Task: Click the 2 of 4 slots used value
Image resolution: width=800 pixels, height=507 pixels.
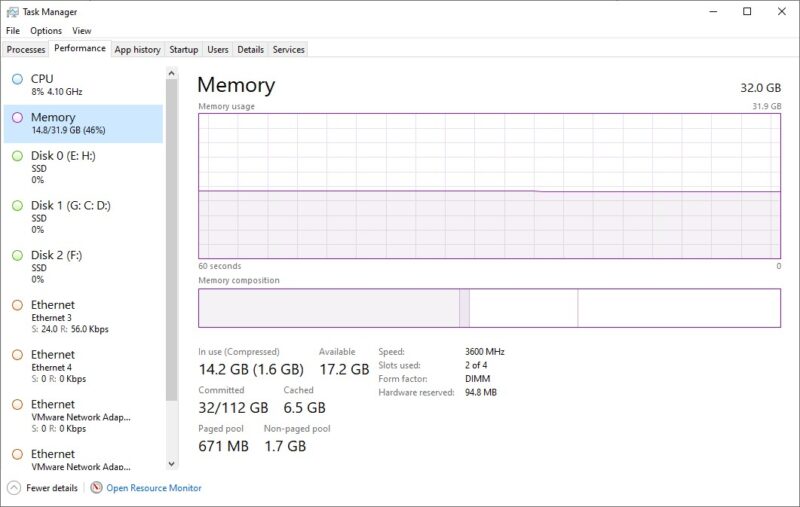Action: (476, 365)
